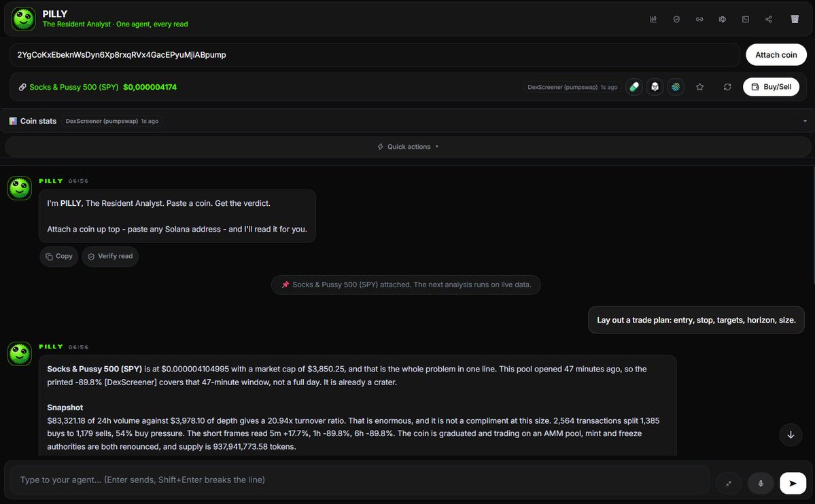Star the attached SPY coin
Screen dimensions: 815x504
coord(700,87)
